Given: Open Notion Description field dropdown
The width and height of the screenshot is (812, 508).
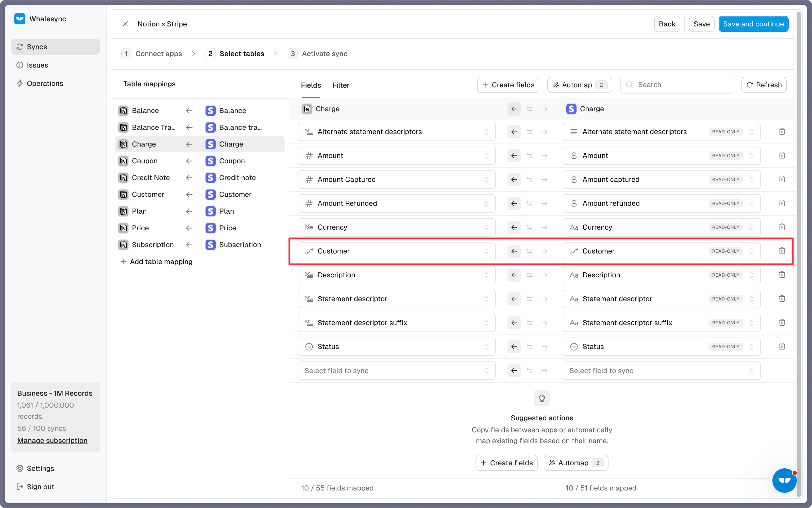Looking at the screenshot, I should (397, 275).
